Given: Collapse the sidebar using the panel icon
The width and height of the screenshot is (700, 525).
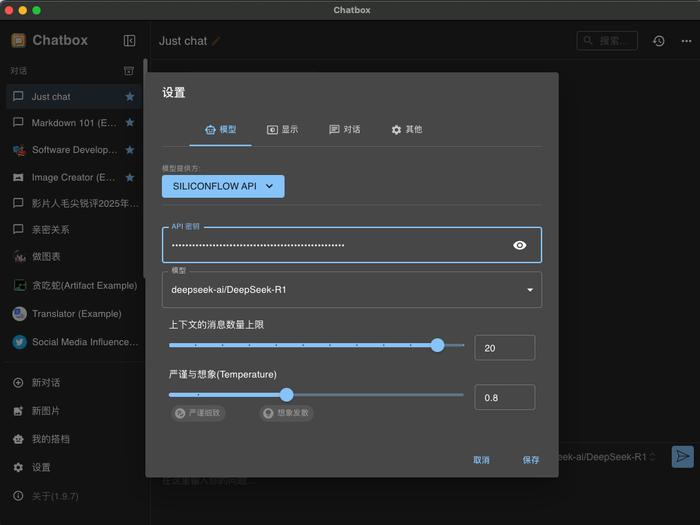Looking at the screenshot, I should pos(129,41).
